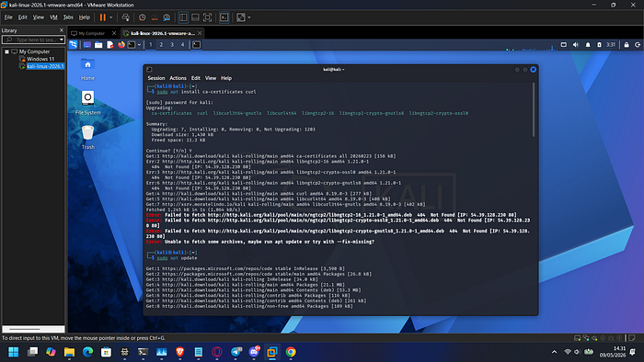Open Kali notifications bell
Viewport: 644px width, 362px height.
[588, 45]
